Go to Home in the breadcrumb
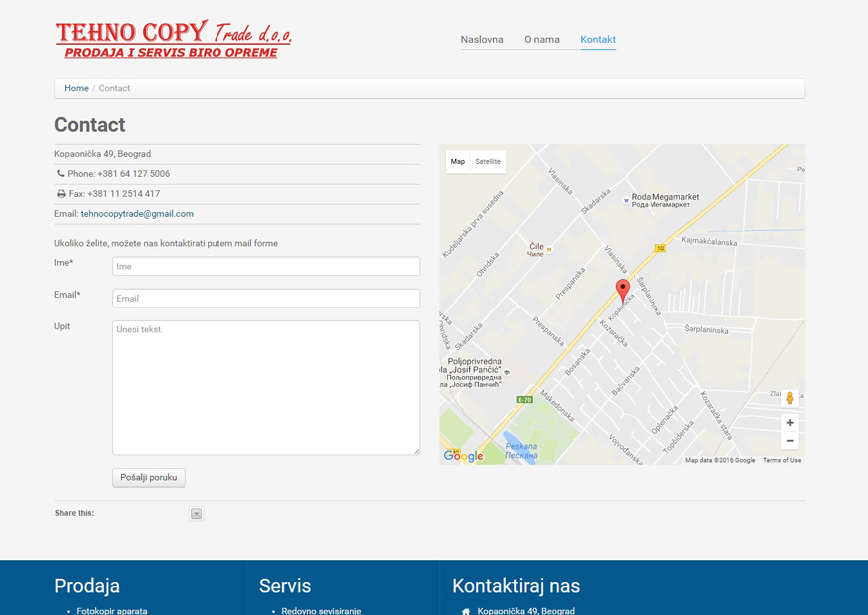Image resolution: width=868 pixels, height=615 pixels. tap(76, 88)
